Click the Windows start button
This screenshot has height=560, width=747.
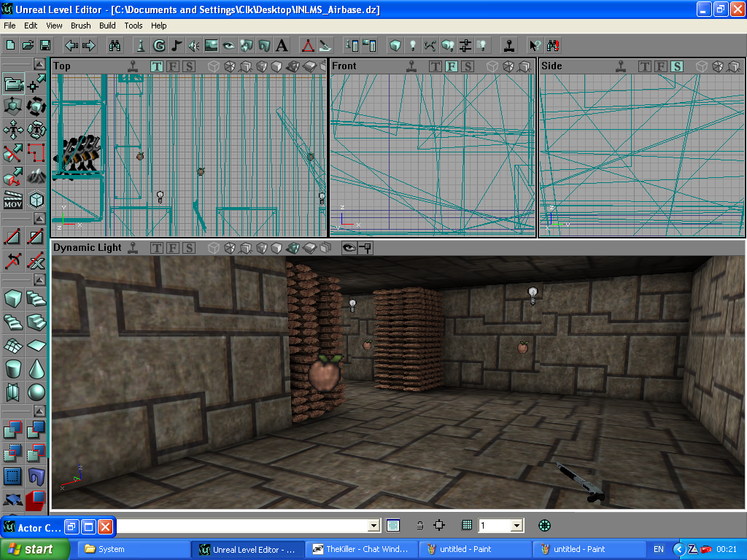(x=36, y=549)
